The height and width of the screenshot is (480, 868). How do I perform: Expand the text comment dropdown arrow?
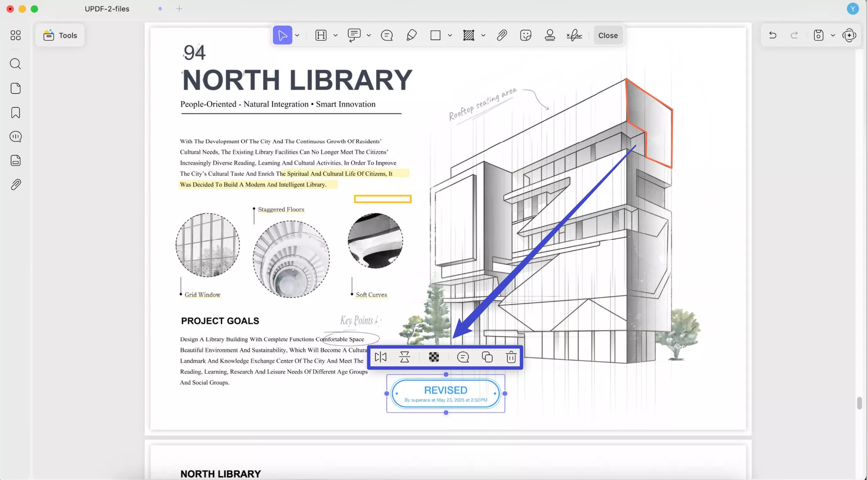click(x=369, y=36)
